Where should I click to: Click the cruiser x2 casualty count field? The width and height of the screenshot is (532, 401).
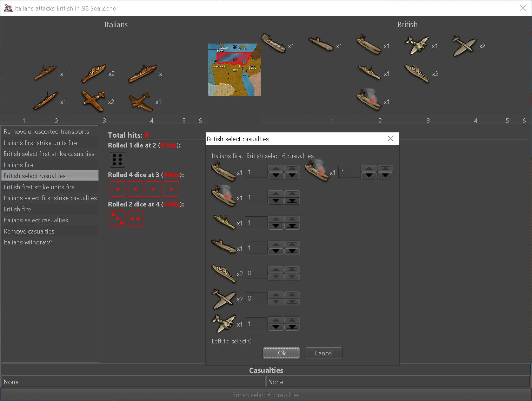pyautogui.click(x=256, y=273)
